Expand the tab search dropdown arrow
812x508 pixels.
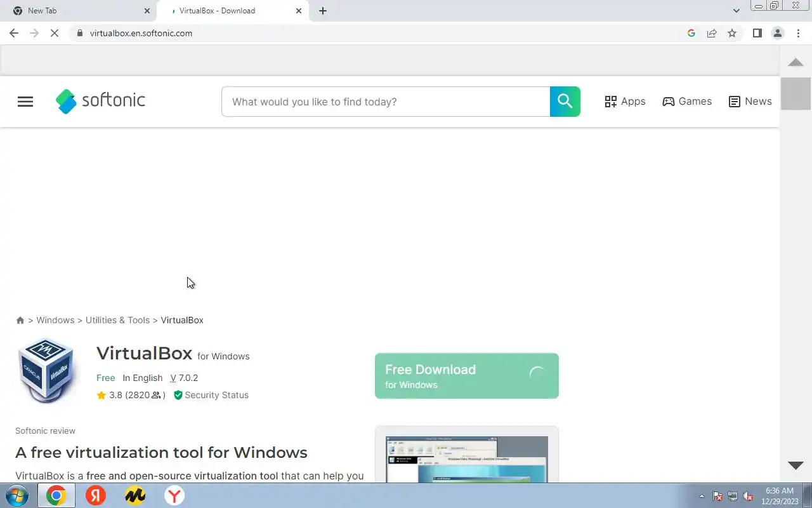737,11
